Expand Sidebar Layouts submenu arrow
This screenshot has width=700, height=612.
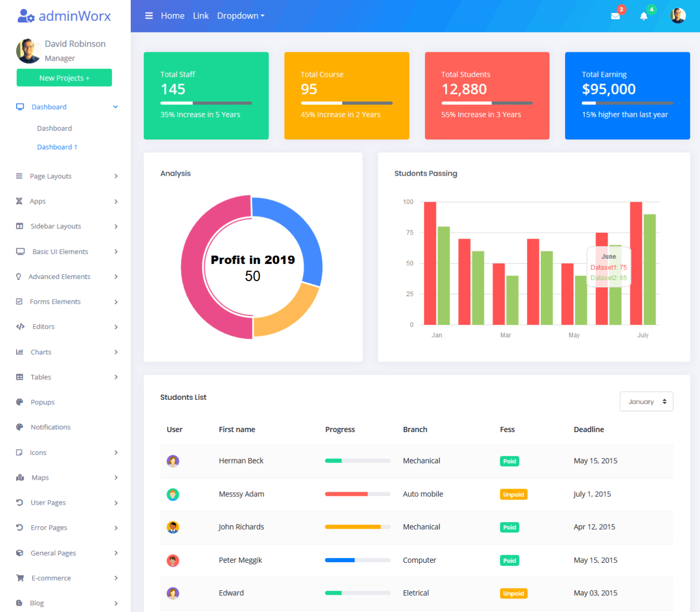tap(116, 227)
